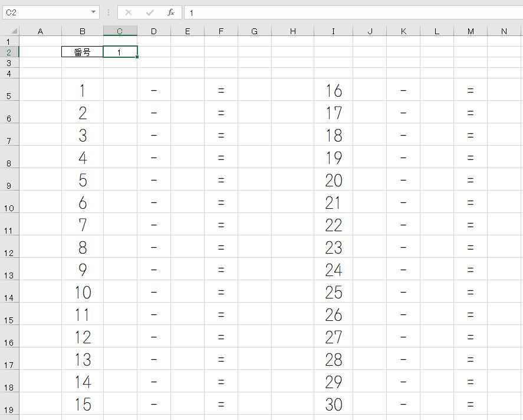
Task: Select column N header
Action: 504,31
